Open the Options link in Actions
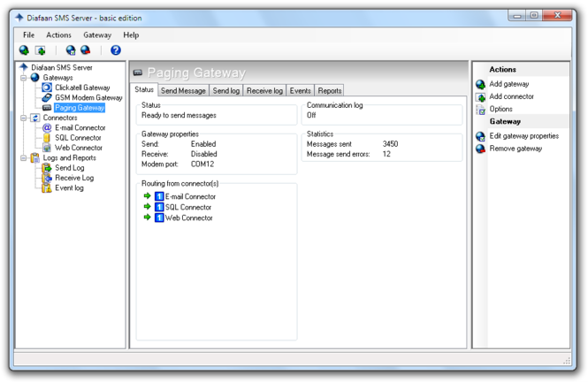The width and height of the screenshot is (588, 382). pyautogui.click(x=500, y=109)
